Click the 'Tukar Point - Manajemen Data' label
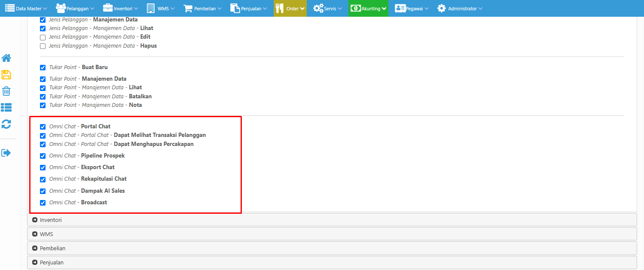Image resolution: width=644 pixels, height=270 pixels. (88, 79)
